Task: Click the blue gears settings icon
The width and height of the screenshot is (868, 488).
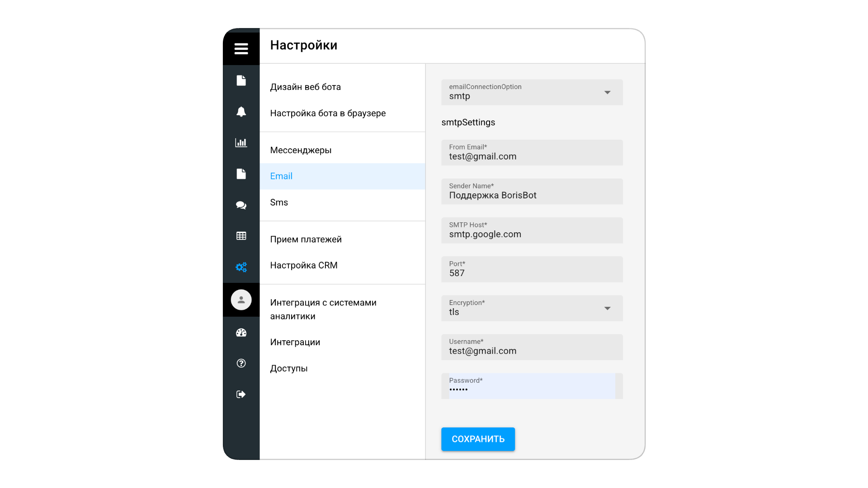Action: pyautogui.click(x=241, y=267)
